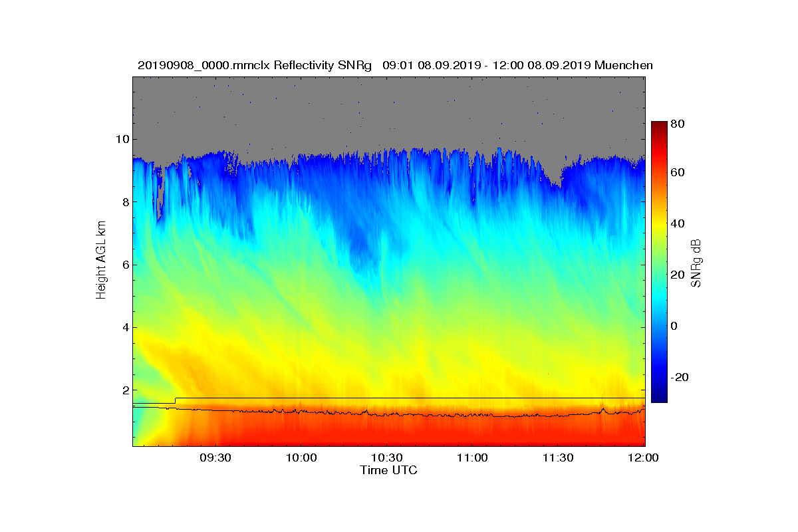798x532 pixels.
Task: Click the 11:30 time tick label
Action: [x=558, y=458]
